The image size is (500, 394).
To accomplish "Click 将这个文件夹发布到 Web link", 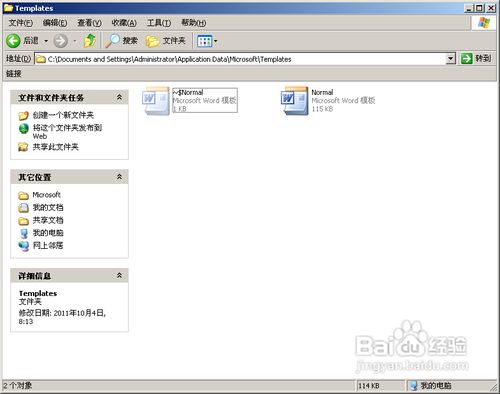I will tap(67, 132).
